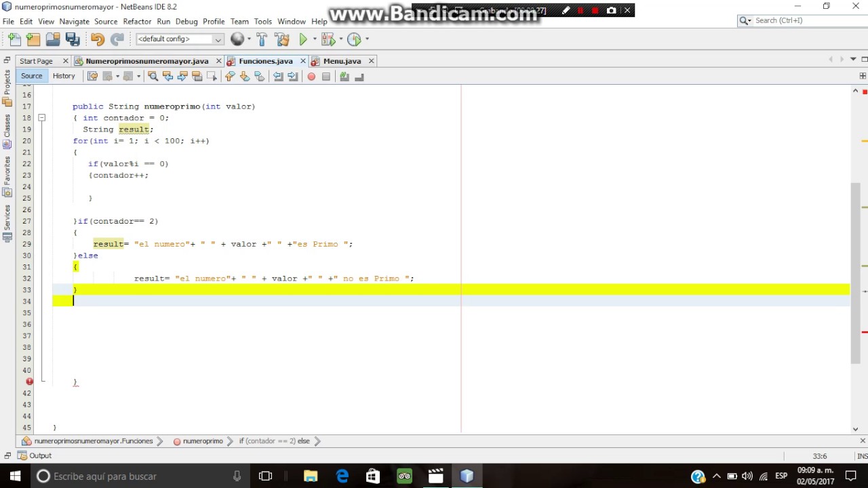The image size is (868, 488).
Task: Open the File menu
Action: pyautogui.click(x=8, y=22)
